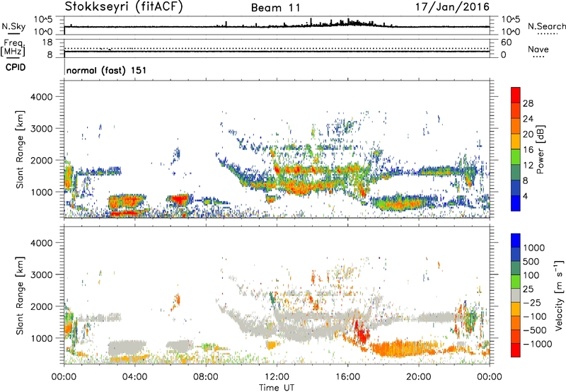Click the date 17/Jan/2016
The height and width of the screenshot is (392, 566).
click(x=452, y=7)
